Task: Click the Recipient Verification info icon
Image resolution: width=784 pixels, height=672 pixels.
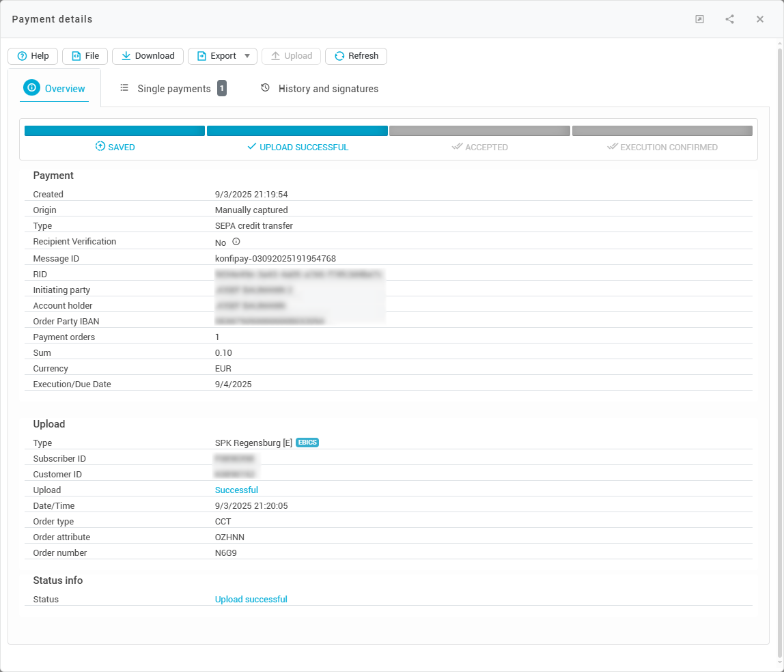Action: point(236,242)
